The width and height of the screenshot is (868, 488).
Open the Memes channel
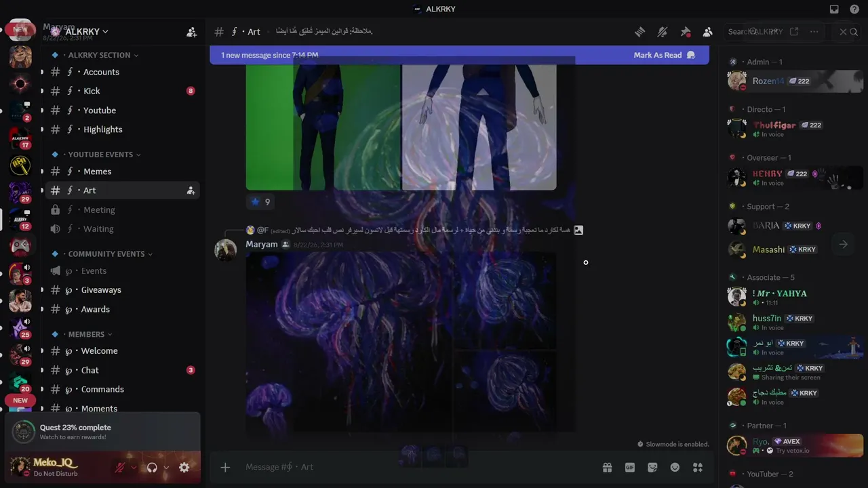[x=122, y=171]
